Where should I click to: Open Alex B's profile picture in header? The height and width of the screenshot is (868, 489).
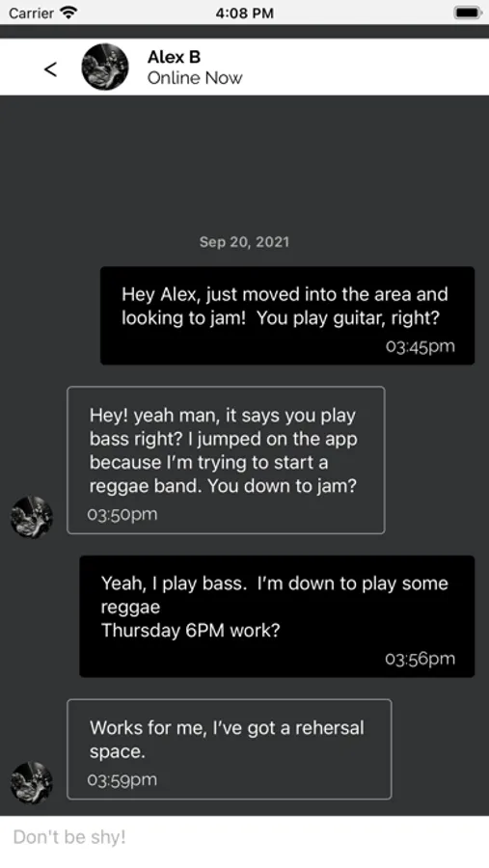[x=105, y=67]
